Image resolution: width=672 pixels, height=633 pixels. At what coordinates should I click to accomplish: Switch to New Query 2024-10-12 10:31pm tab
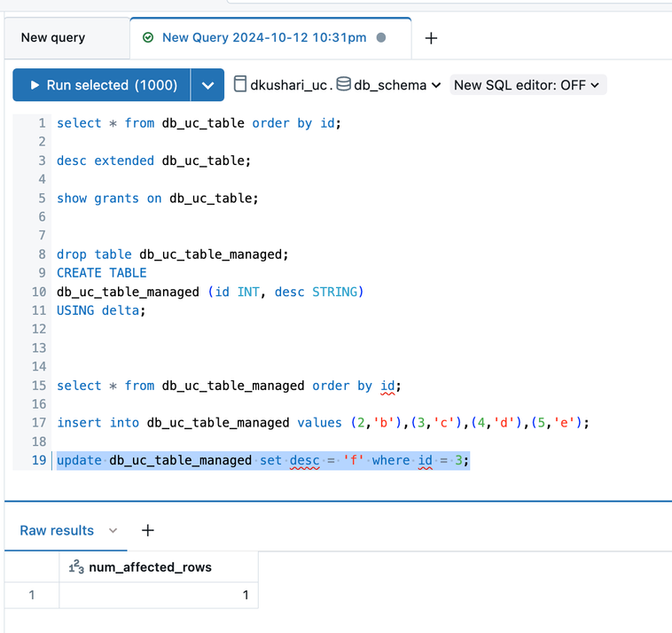pyautogui.click(x=263, y=37)
